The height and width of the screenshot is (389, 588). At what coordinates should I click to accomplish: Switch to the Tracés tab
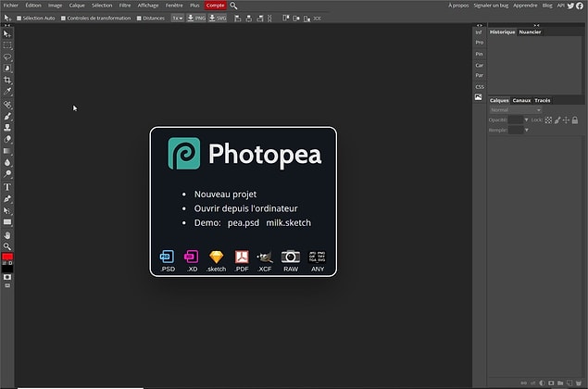point(543,101)
